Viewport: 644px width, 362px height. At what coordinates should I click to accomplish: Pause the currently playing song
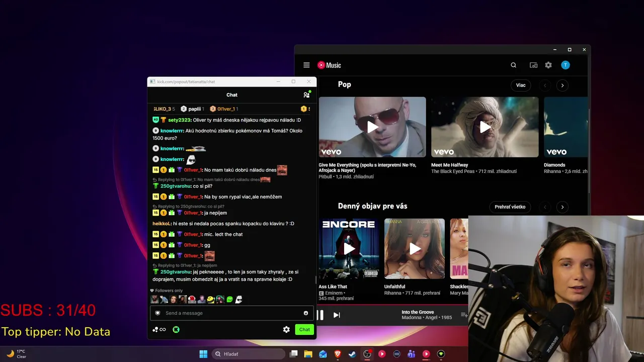pyautogui.click(x=320, y=315)
